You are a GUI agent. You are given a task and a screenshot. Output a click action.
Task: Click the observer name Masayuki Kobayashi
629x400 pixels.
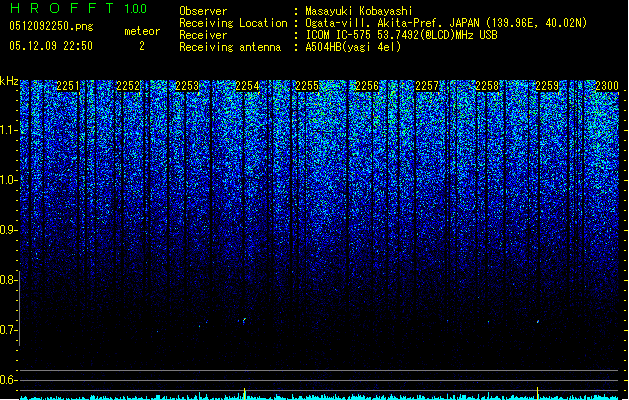click(359, 11)
